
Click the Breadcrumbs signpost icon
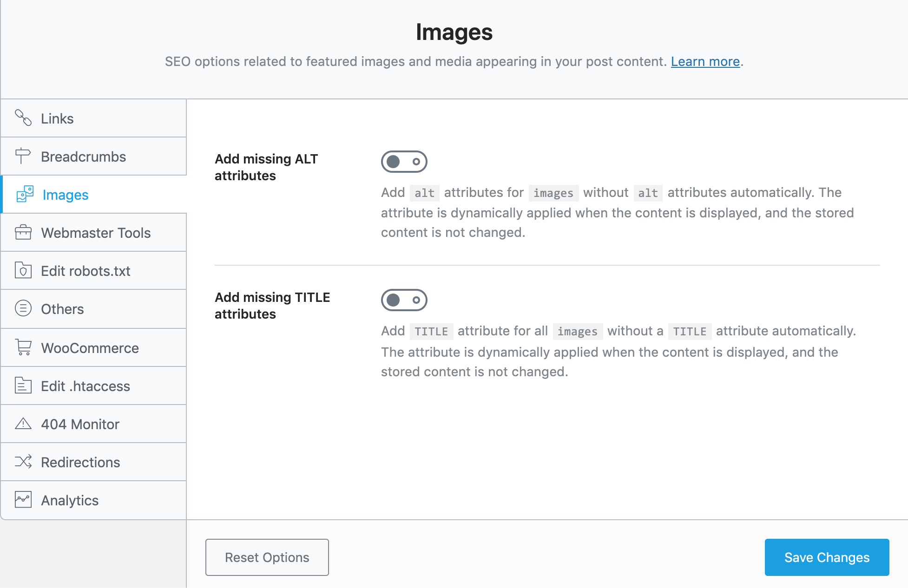pyautogui.click(x=23, y=156)
